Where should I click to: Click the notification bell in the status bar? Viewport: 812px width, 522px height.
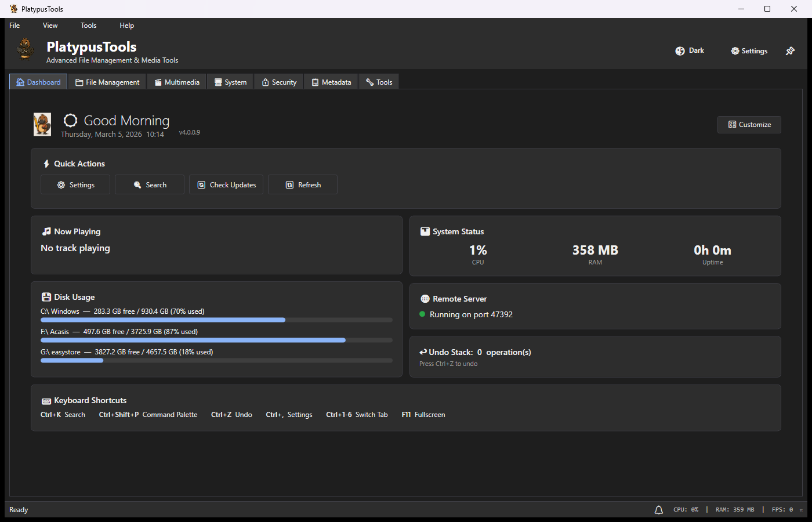coord(658,509)
